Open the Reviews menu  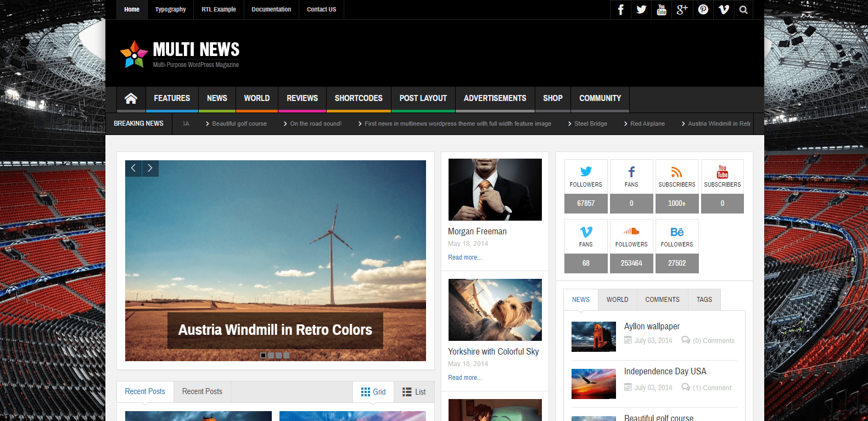[x=303, y=99]
